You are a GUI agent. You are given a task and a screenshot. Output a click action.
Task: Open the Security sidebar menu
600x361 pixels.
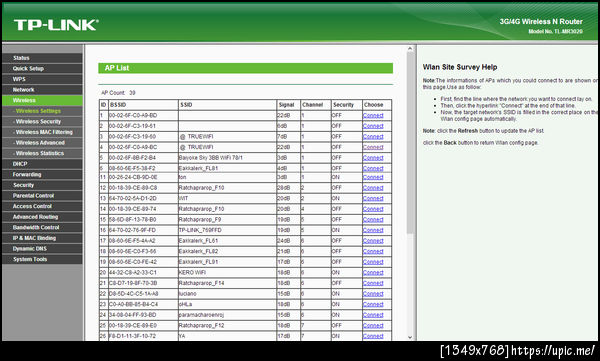pyautogui.click(x=42, y=185)
